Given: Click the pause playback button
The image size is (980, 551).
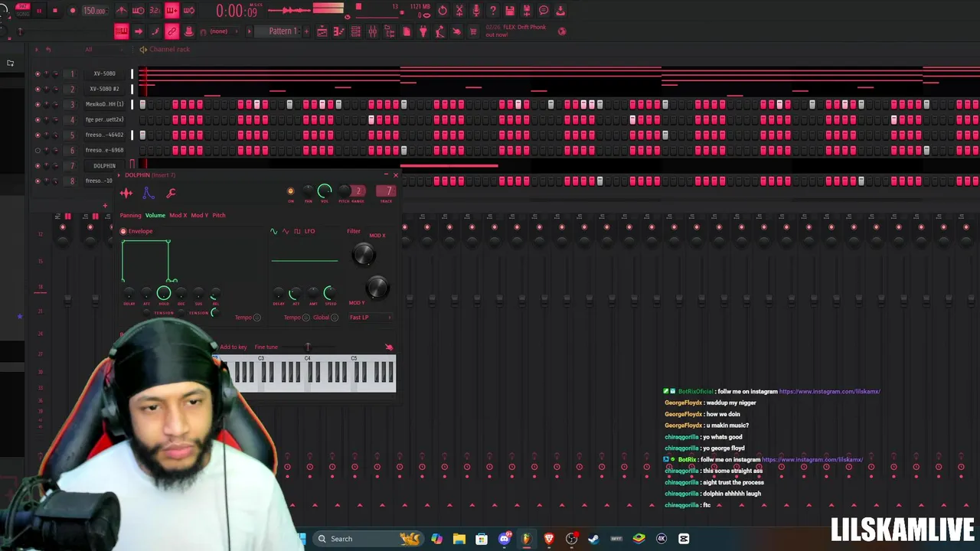Looking at the screenshot, I should pos(39,11).
